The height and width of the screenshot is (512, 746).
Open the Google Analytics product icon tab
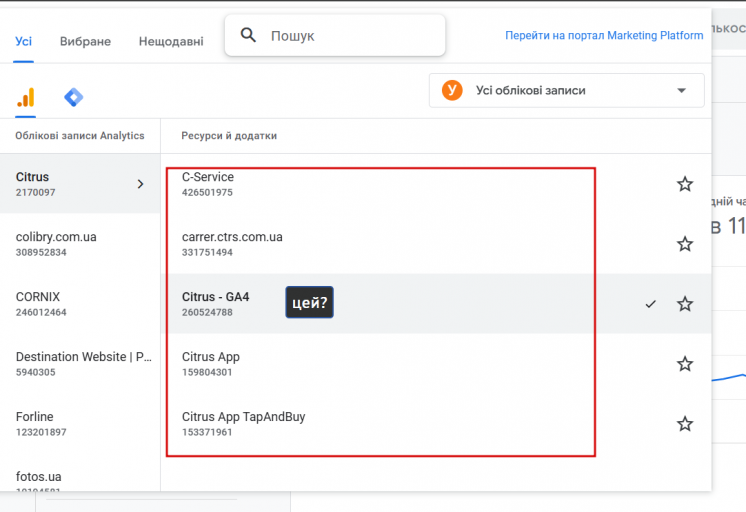point(26,97)
